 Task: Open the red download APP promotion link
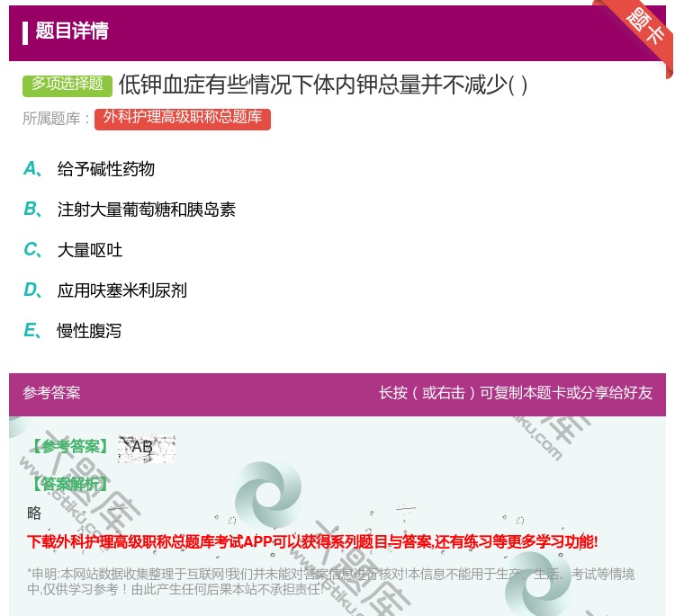click(x=312, y=541)
